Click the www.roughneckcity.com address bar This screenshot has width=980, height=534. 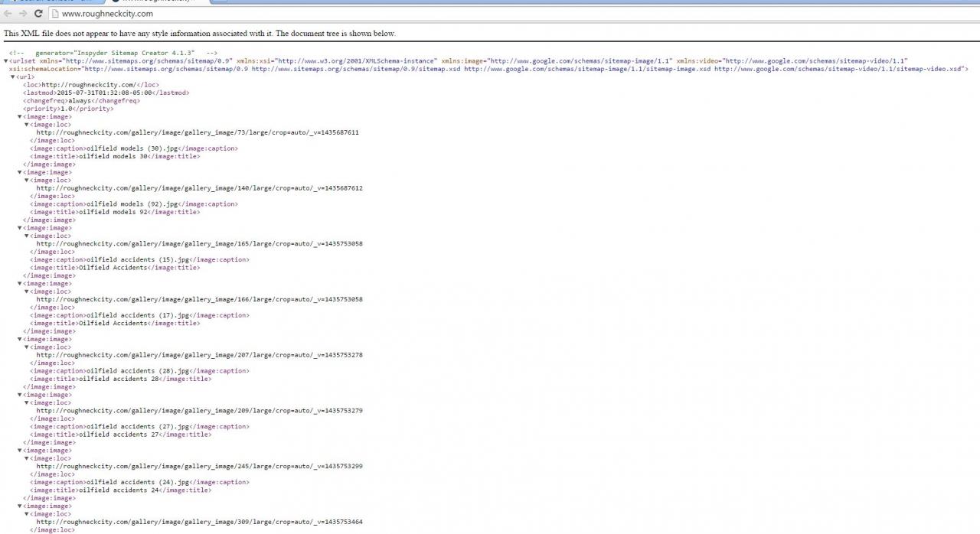(306, 14)
